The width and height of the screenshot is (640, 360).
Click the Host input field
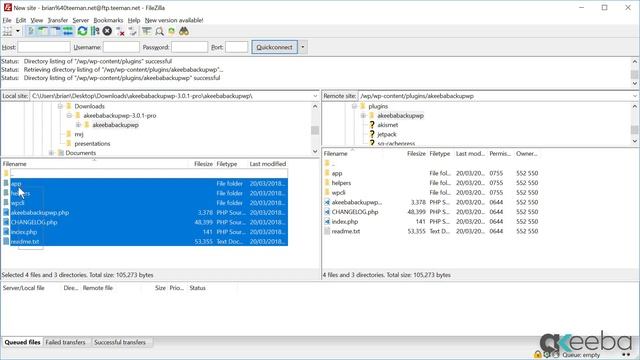point(44,47)
